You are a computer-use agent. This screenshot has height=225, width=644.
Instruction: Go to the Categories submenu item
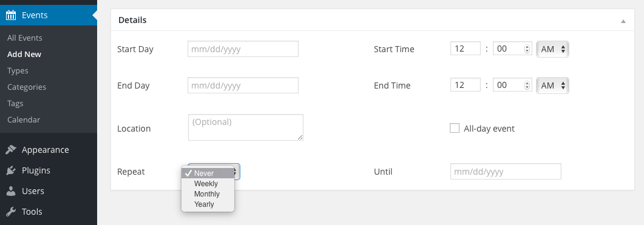click(x=27, y=87)
